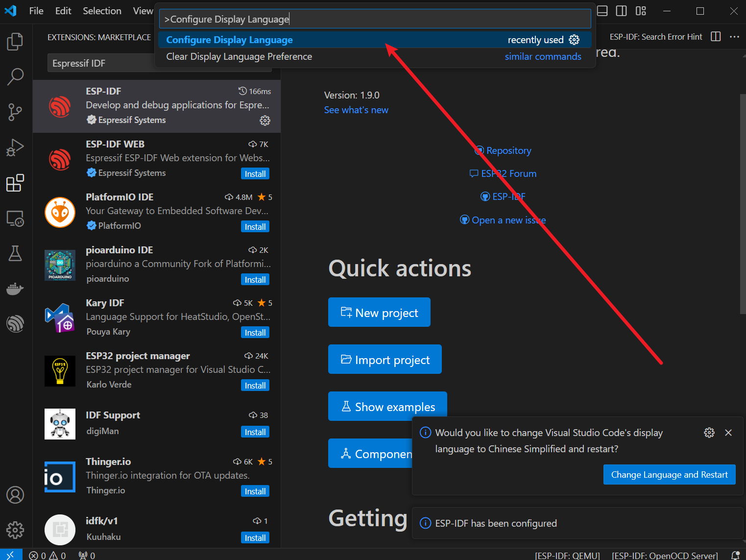Click Show examples quick action

pyautogui.click(x=387, y=406)
